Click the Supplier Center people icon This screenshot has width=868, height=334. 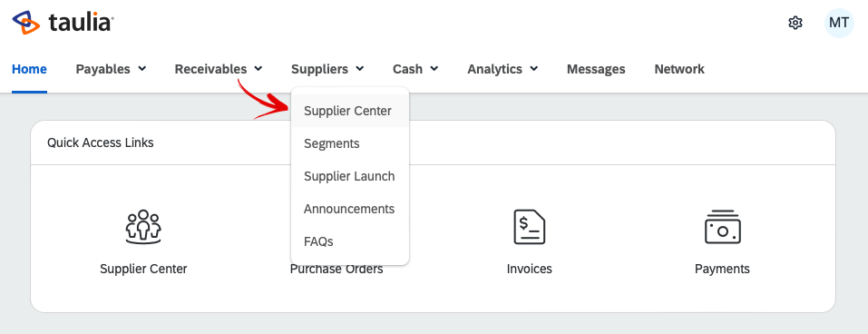click(x=143, y=227)
